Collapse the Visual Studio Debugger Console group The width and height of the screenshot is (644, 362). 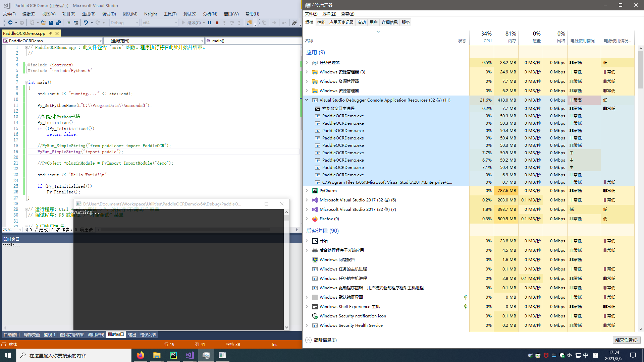click(307, 100)
